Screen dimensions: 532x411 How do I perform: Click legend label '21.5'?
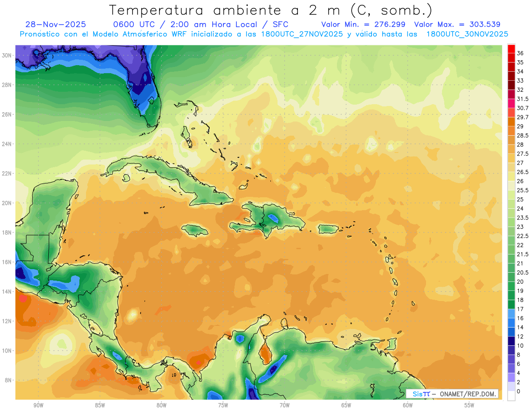(523, 254)
